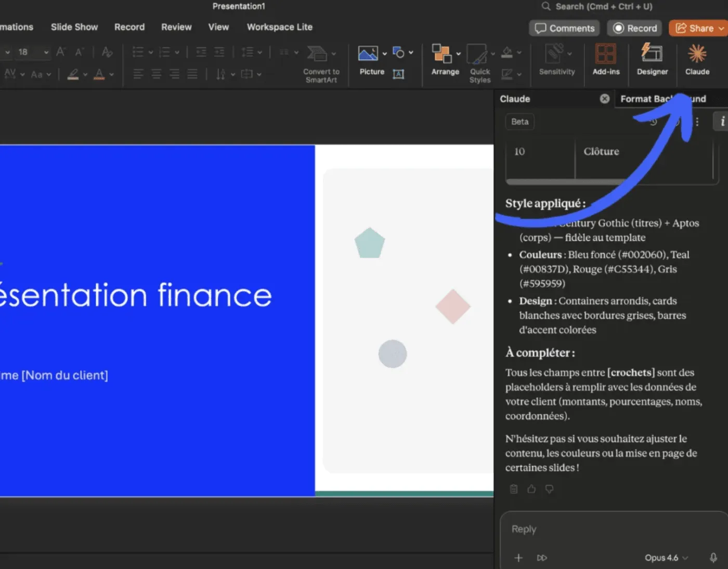Screen dimensions: 728x569
Task: Open the Claude add-in from the ribbon
Action: 697,59
